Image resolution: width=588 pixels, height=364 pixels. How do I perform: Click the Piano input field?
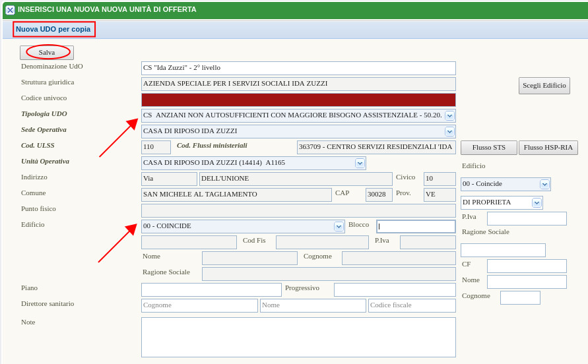[211, 289]
